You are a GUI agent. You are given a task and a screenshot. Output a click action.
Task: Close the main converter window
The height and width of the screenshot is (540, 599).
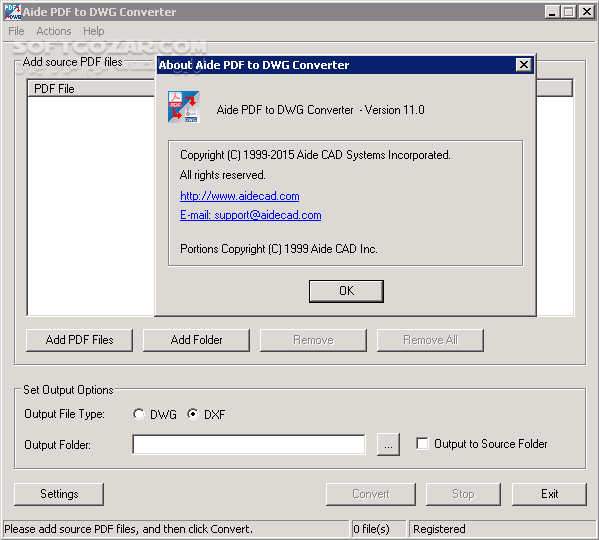pyautogui.click(x=586, y=12)
